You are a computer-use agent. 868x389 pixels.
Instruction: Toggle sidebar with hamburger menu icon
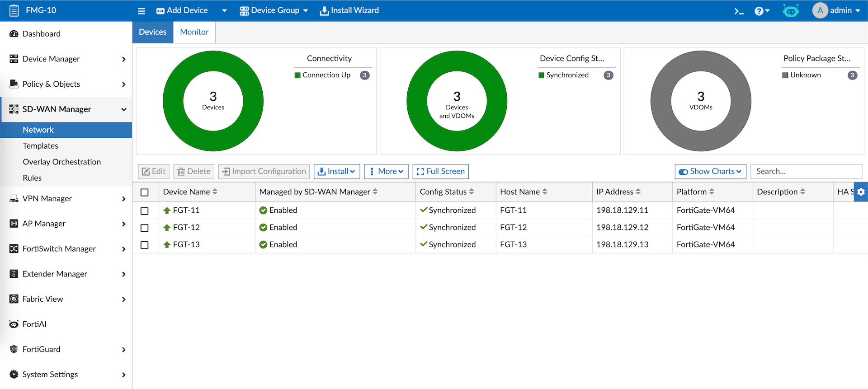pyautogui.click(x=142, y=11)
